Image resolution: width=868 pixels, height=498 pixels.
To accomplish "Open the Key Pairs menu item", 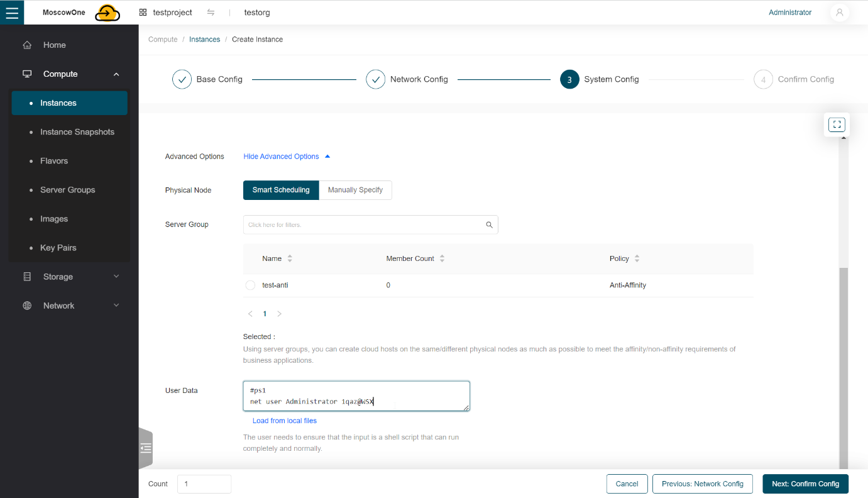I will (x=58, y=248).
